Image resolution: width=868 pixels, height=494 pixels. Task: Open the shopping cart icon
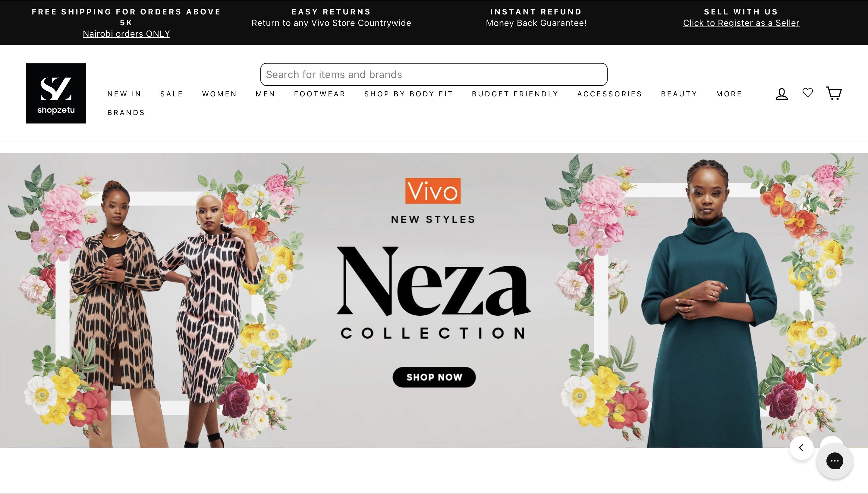pos(834,93)
